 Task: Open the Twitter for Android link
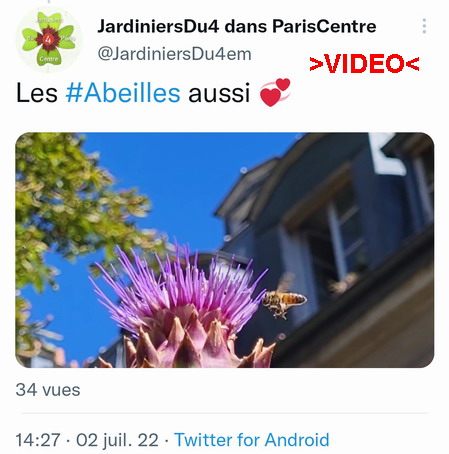[252, 440]
